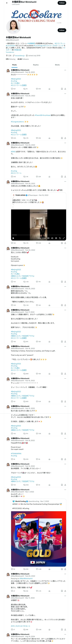The width and height of the screenshot is (72, 644).
Task: Open more options on first tweet
Action: pyautogui.click(x=65, y=70)
